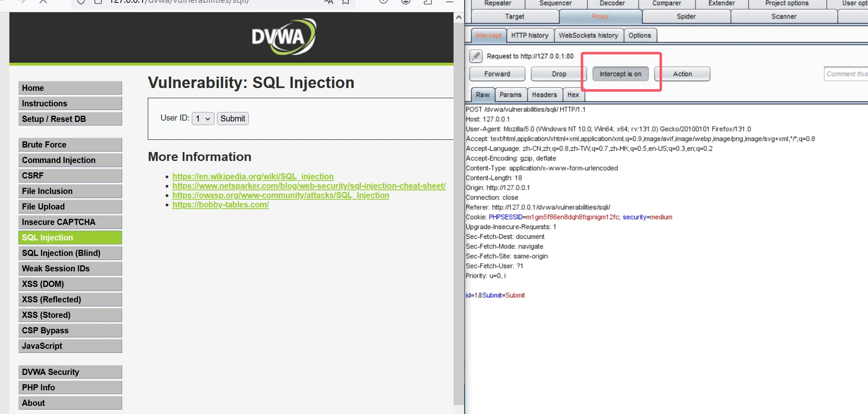Open the XSS (DOM) page
This screenshot has width=868, height=414.
click(70, 284)
